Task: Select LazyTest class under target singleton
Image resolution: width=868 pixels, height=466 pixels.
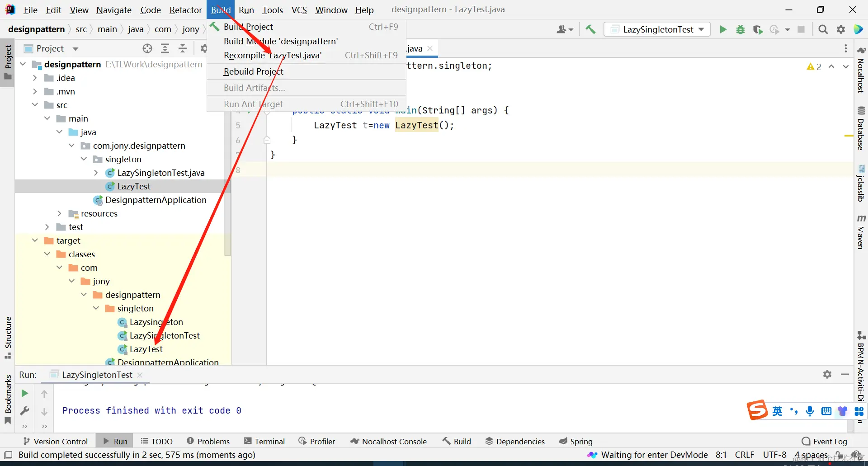Action: click(146, 349)
